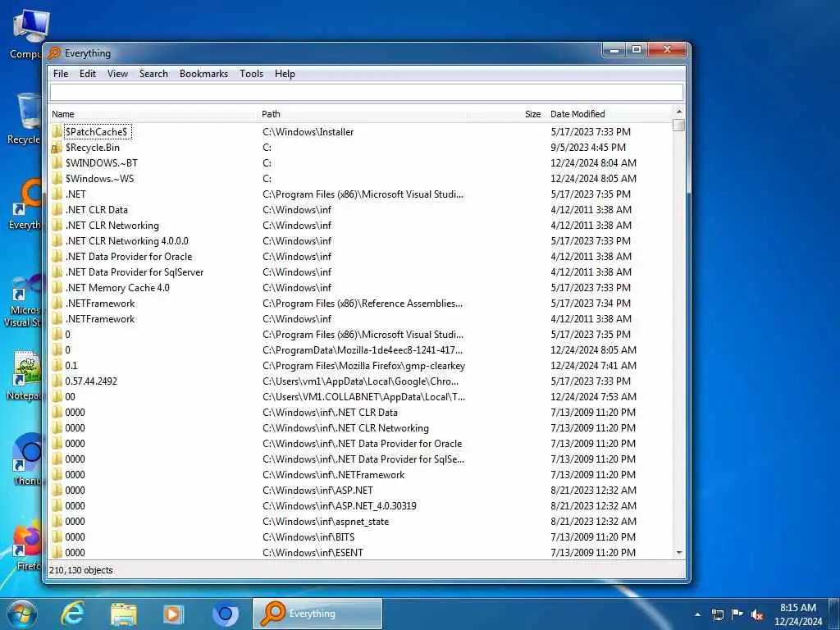Sort results by the Size column
Image resolution: width=840 pixels, height=630 pixels.
(x=507, y=114)
